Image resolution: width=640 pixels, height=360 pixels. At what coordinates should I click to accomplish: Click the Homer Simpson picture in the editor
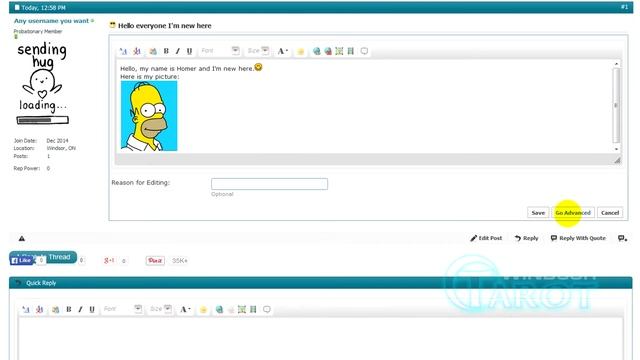click(149, 116)
